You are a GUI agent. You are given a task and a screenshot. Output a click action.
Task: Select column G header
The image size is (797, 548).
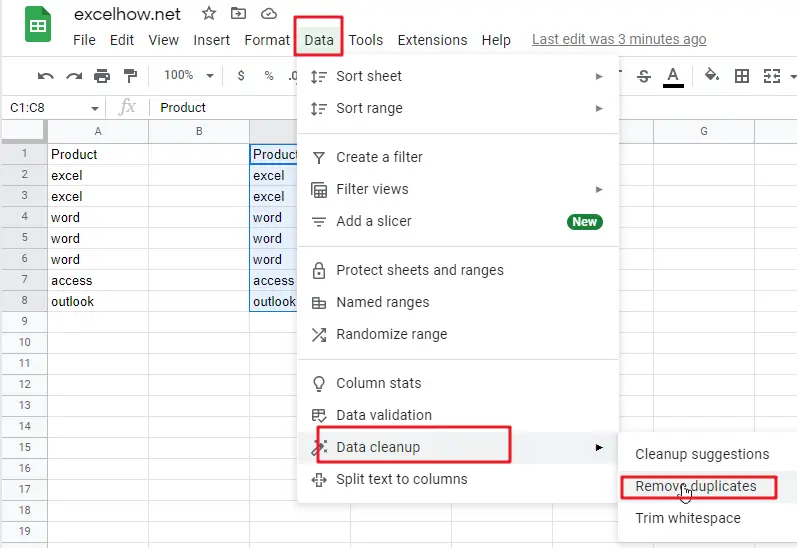coord(704,131)
